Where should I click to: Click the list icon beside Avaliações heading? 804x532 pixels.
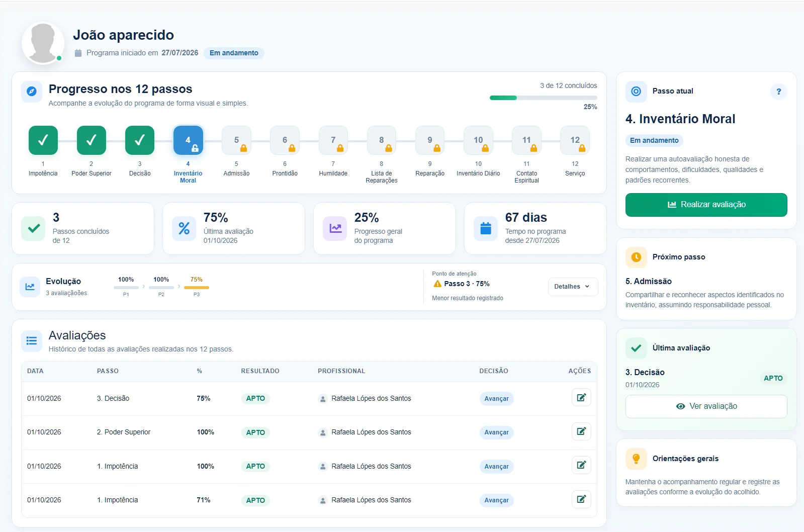(x=32, y=341)
